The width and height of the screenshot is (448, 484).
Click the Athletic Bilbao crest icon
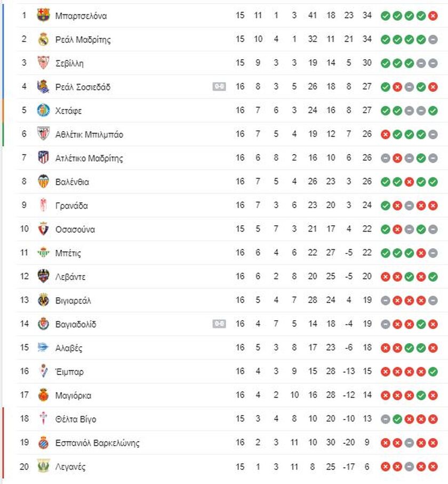(43, 133)
